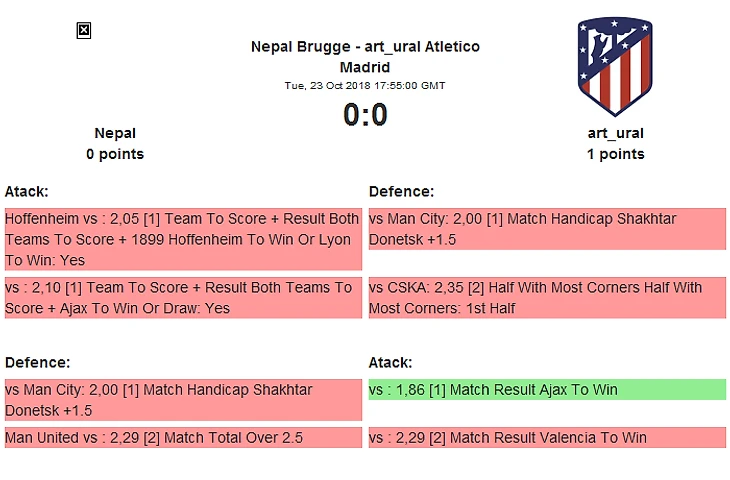The width and height of the screenshot is (730, 480).
Task: Click the 1 points label under art_ural
Action: point(615,154)
